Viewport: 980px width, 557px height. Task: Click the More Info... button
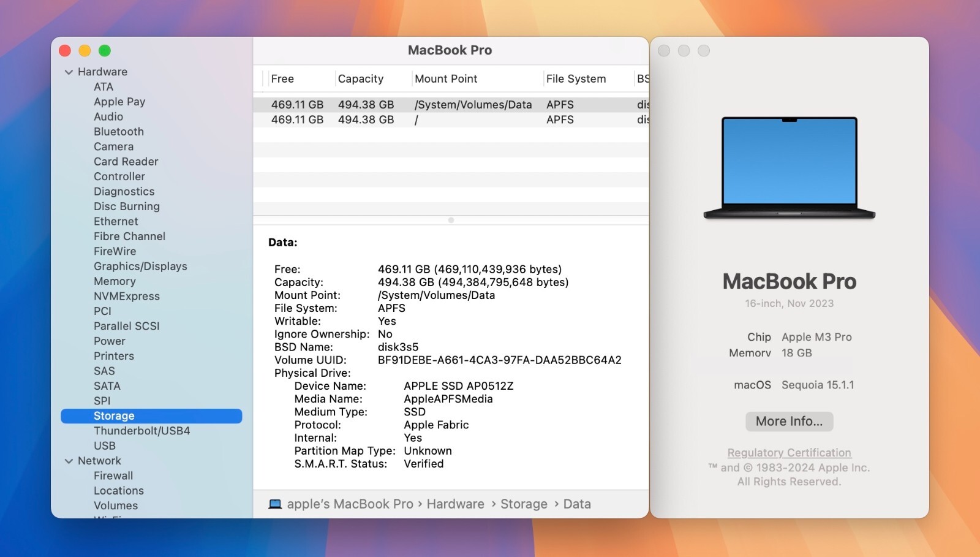pyautogui.click(x=789, y=422)
